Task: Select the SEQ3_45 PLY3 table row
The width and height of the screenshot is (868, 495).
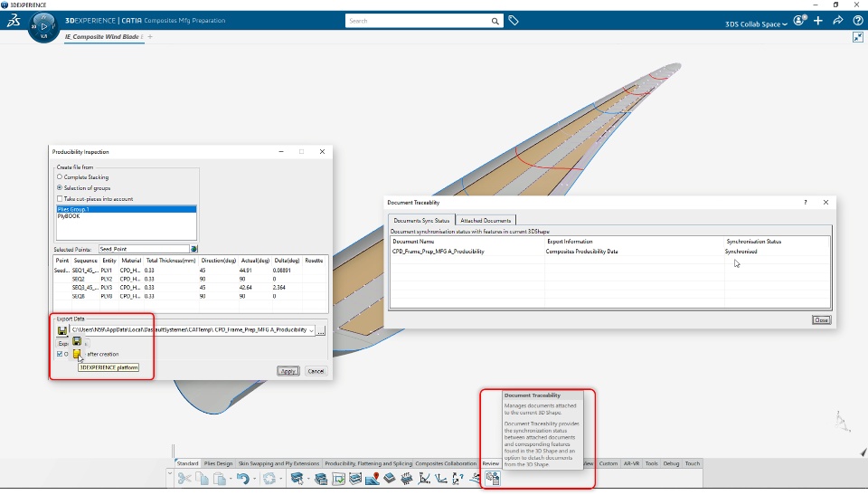Action: coord(191,288)
